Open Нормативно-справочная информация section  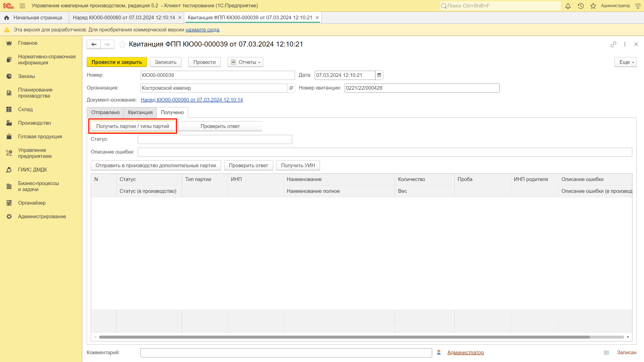(x=47, y=60)
